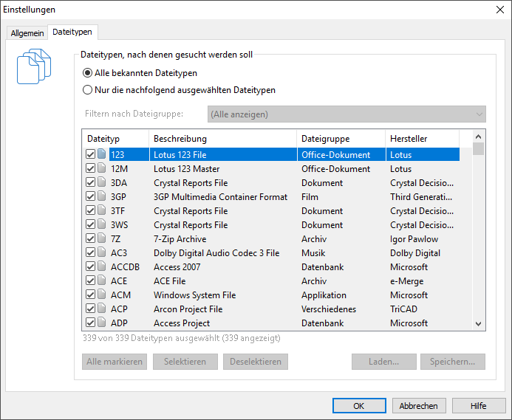Click the file icon beside ADP row
This screenshot has width=512, height=420.
pyautogui.click(x=102, y=323)
